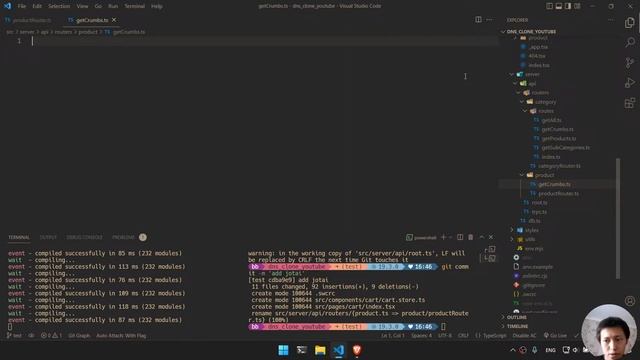Click Ln 1, Col 1 cursor position

pos(393,336)
